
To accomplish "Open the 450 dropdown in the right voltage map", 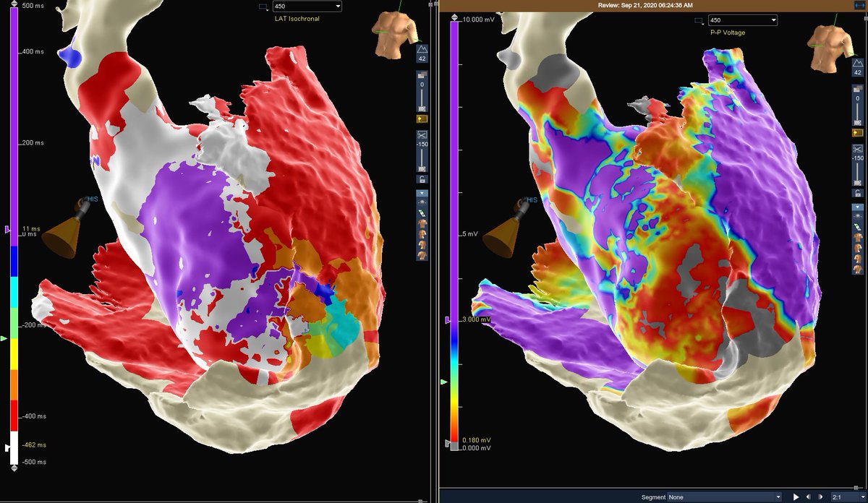I will click(744, 21).
